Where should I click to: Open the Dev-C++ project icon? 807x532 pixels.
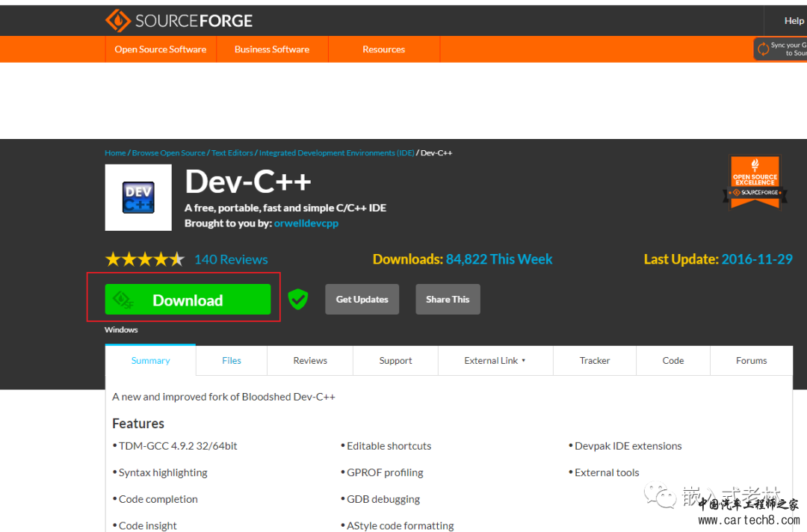(138, 197)
